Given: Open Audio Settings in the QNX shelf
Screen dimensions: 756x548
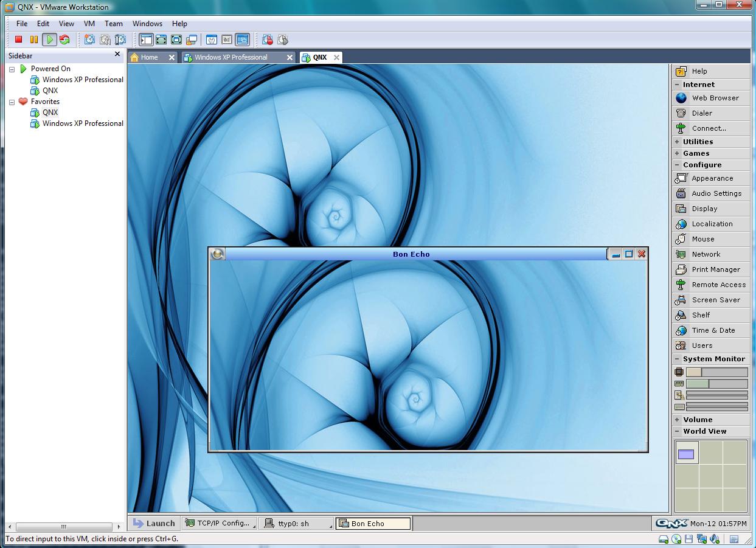Looking at the screenshot, I should pos(716,193).
